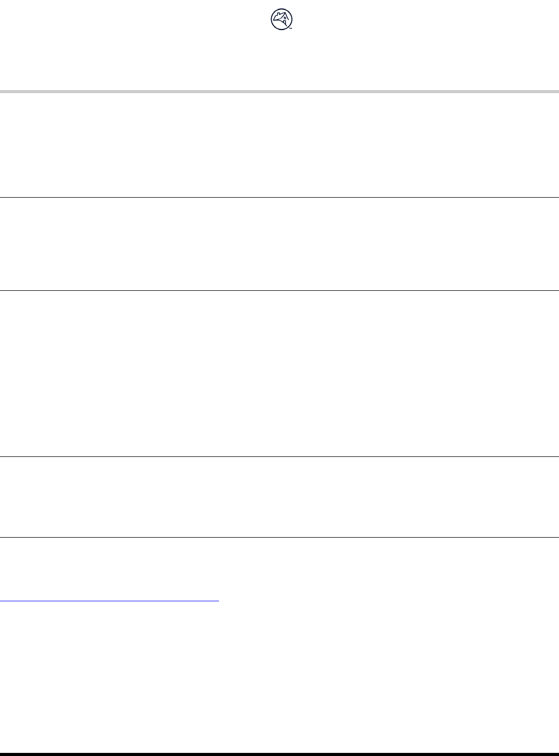Click the thick gray header divider line
This screenshot has height=756, width=559.
(x=279, y=92)
